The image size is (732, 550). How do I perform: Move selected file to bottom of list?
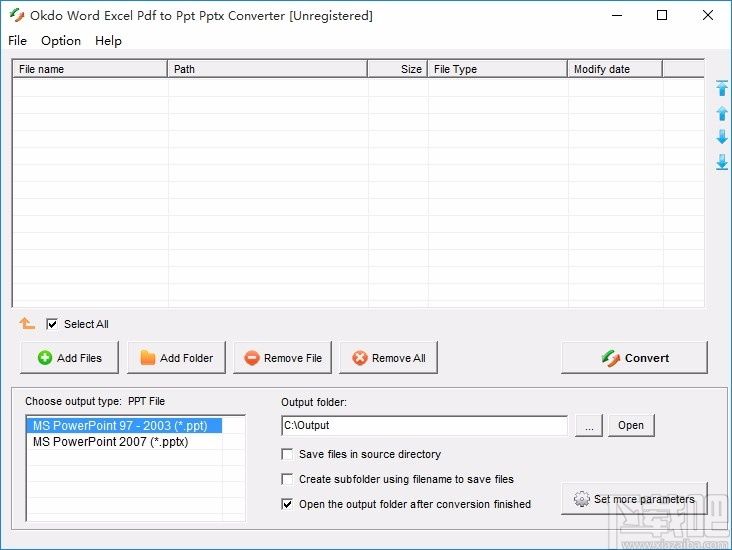coord(722,162)
